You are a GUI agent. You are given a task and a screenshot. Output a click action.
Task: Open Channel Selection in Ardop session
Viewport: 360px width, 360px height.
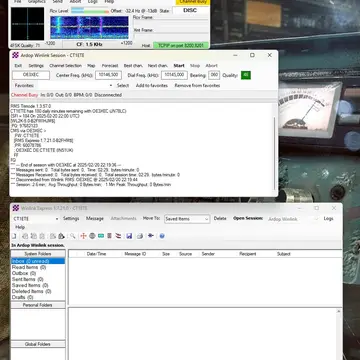pyautogui.click(x=65, y=66)
